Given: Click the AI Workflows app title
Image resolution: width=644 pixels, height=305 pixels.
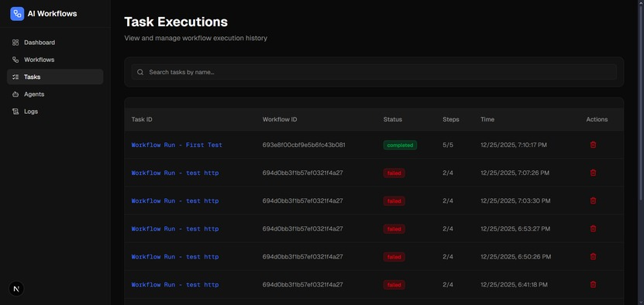Looking at the screenshot, I should coord(52,13).
